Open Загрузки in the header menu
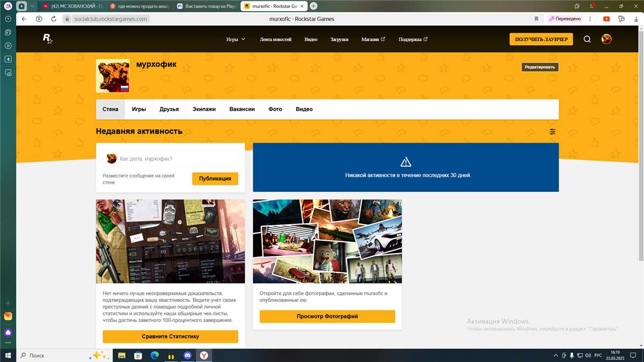The image size is (644, 362). pos(339,39)
